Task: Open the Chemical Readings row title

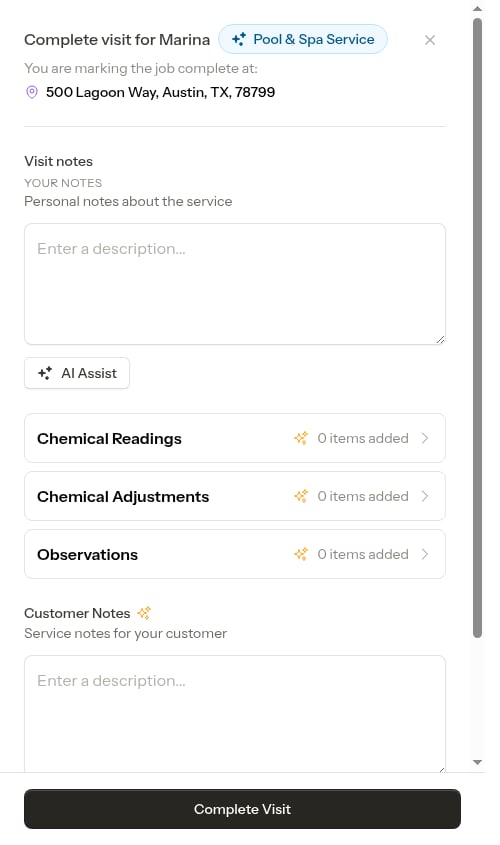Action: pyautogui.click(x=109, y=439)
